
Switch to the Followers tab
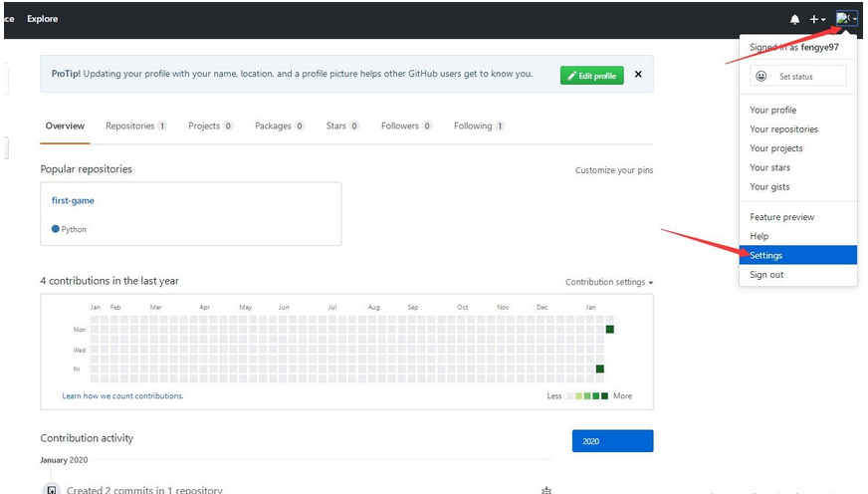click(406, 126)
